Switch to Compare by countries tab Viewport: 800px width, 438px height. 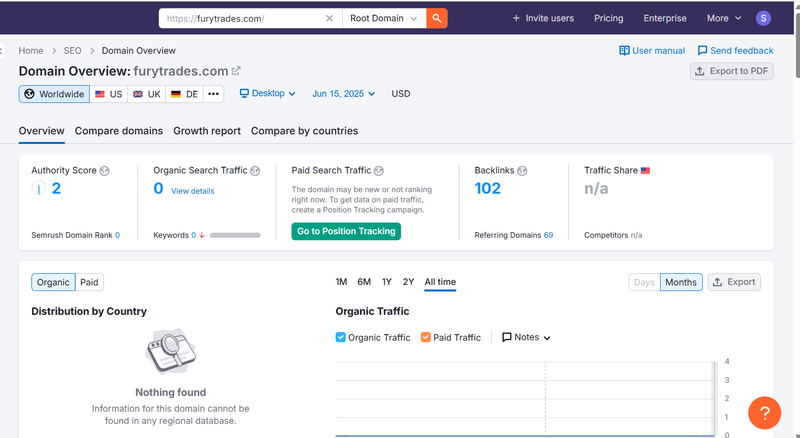pos(304,131)
